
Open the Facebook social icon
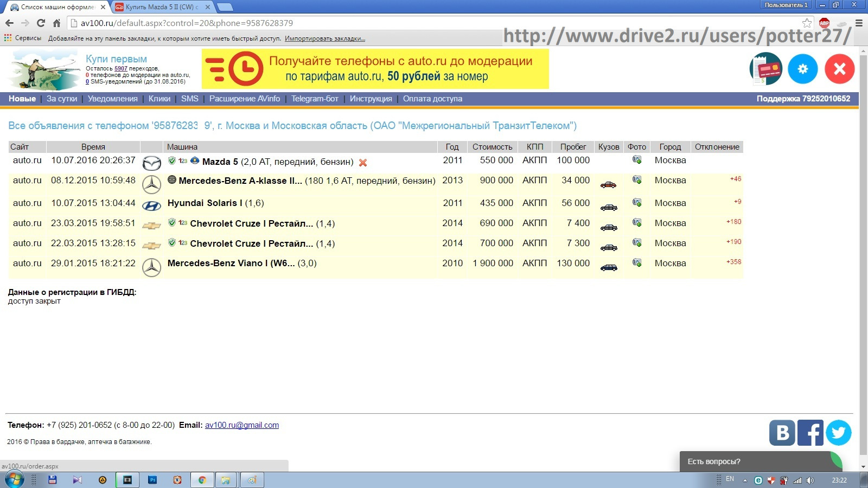tap(810, 433)
